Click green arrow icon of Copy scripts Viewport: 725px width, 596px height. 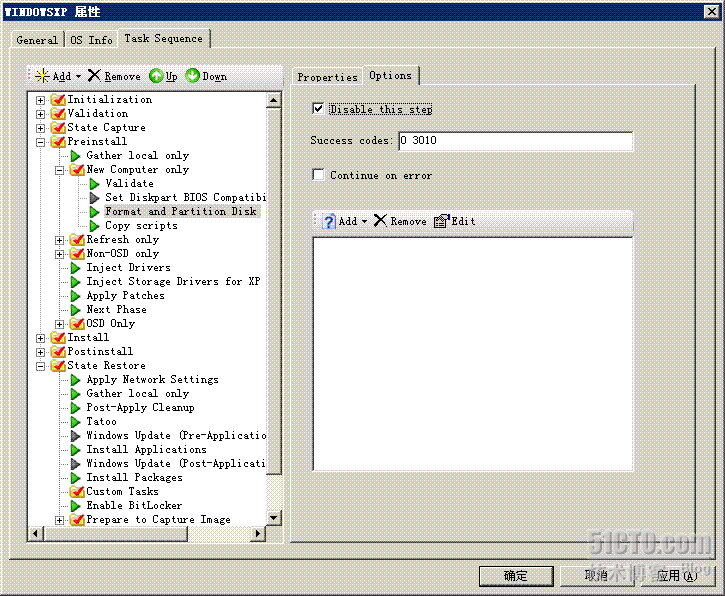pyautogui.click(x=94, y=226)
